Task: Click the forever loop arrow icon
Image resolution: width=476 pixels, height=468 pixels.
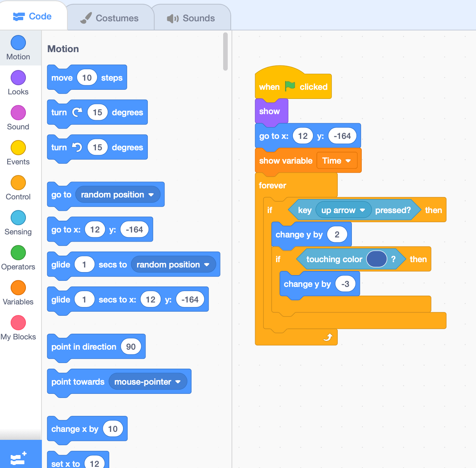Action: (328, 337)
